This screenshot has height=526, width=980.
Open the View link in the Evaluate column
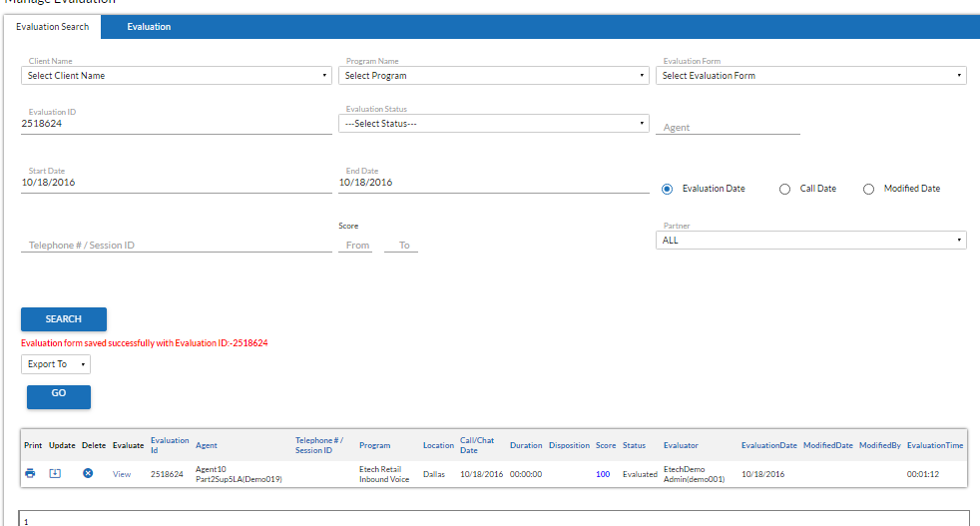pyautogui.click(x=122, y=474)
